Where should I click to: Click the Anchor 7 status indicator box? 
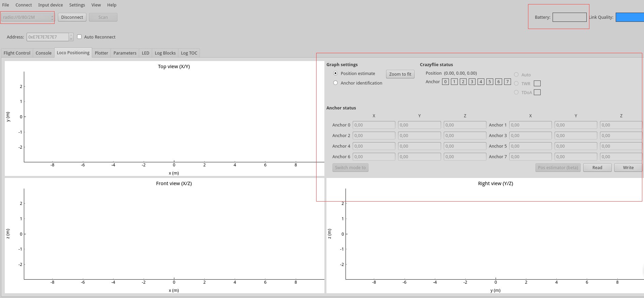[x=507, y=82]
